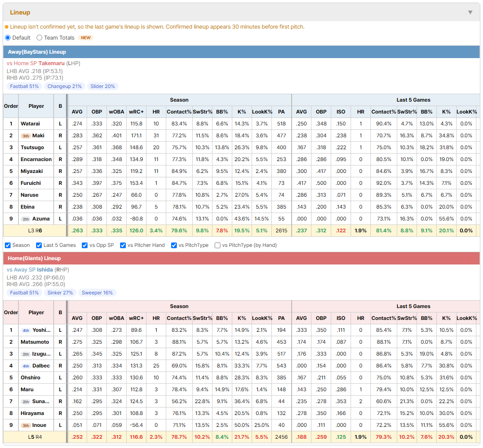Click the RHB AVG .266 (IP:55.0) text
The image size is (483, 448).
[x=36, y=284]
